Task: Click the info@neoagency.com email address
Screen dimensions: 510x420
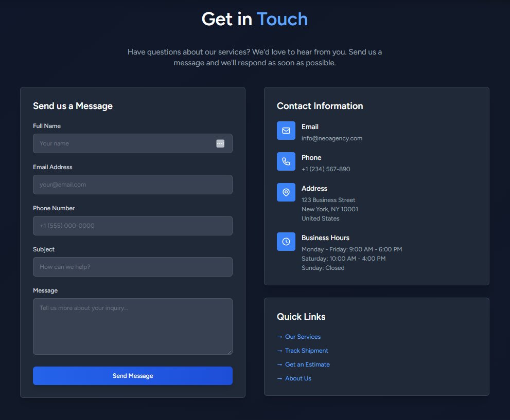Action: click(x=332, y=138)
